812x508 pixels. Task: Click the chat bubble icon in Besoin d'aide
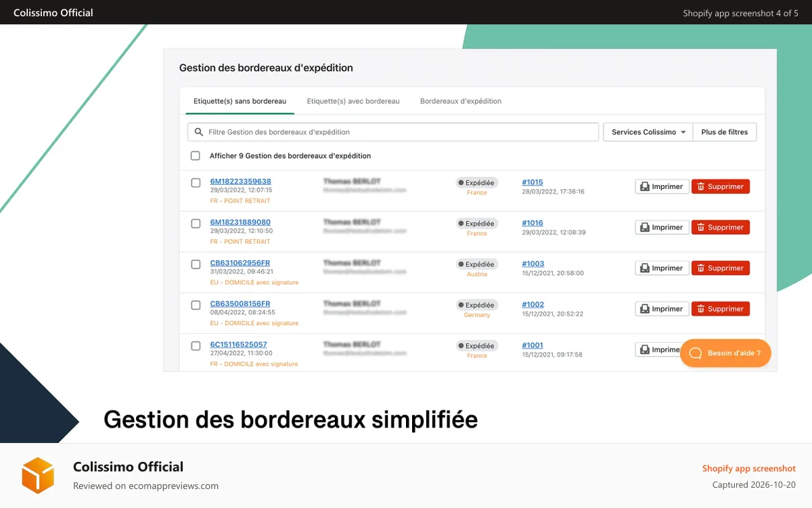(x=695, y=353)
